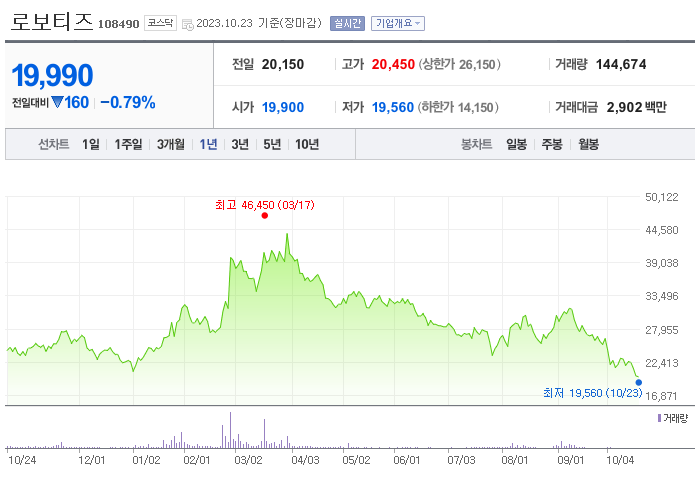Click the 최저 19,560 (10/23) label

593,393
